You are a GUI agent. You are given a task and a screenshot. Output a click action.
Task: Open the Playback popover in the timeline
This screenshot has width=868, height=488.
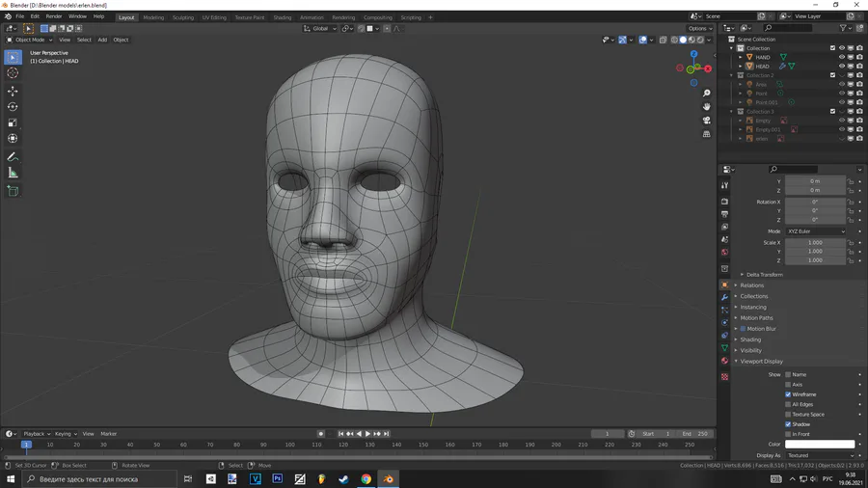pos(37,434)
